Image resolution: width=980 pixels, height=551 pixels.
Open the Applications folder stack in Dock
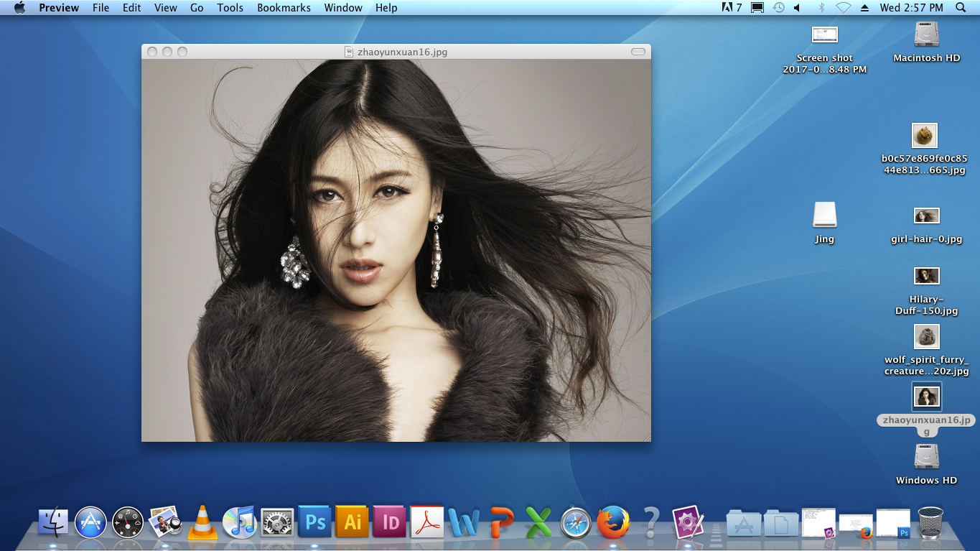[744, 522]
